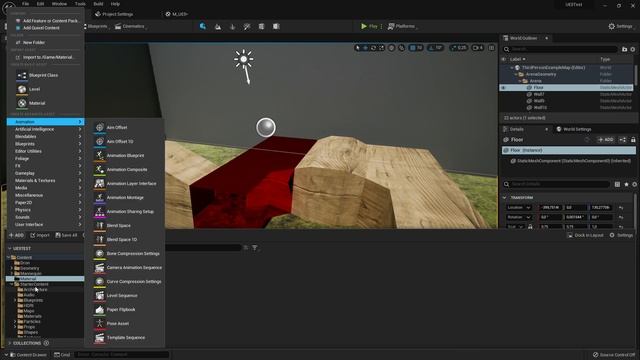This screenshot has width=640, height=360.
Task: Choose Camera Animation Sequence icon
Action: click(x=99, y=267)
